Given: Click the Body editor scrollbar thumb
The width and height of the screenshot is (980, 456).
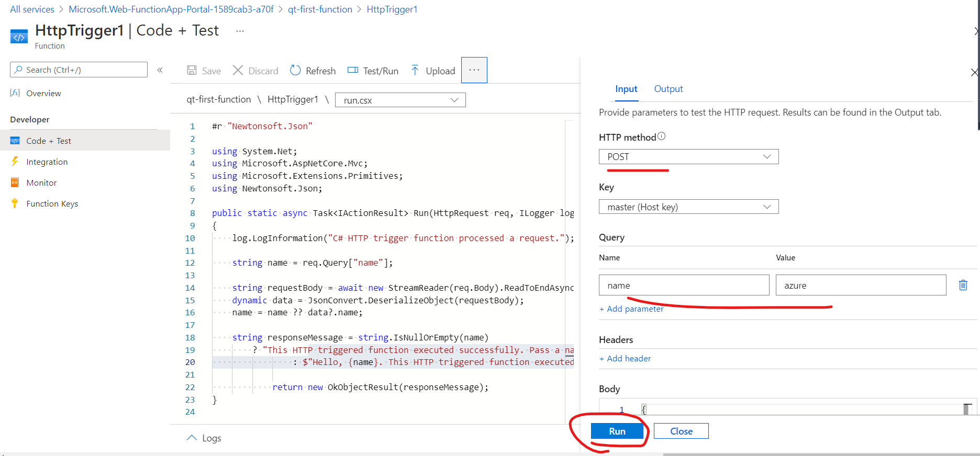Looking at the screenshot, I should 967,409.
